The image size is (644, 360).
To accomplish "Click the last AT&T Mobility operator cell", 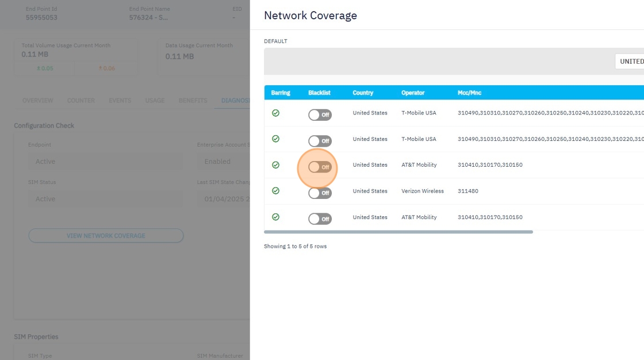I will pyautogui.click(x=419, y=217).
